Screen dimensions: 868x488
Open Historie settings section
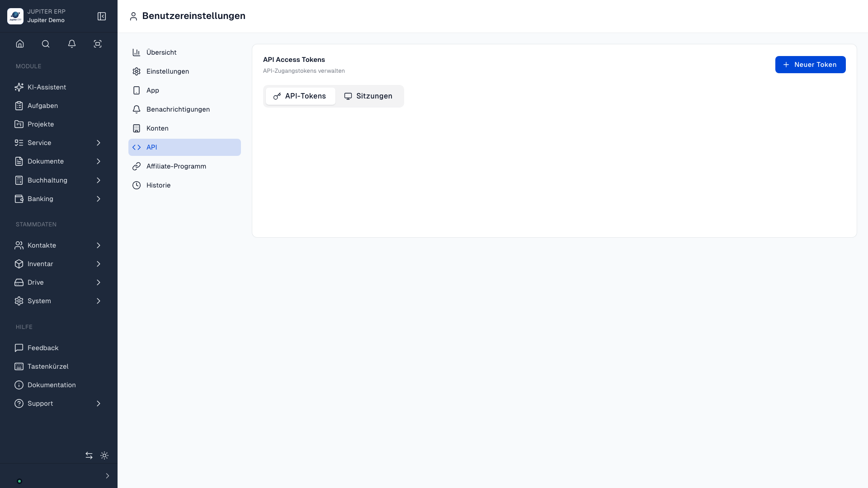(x=184, y=185)
